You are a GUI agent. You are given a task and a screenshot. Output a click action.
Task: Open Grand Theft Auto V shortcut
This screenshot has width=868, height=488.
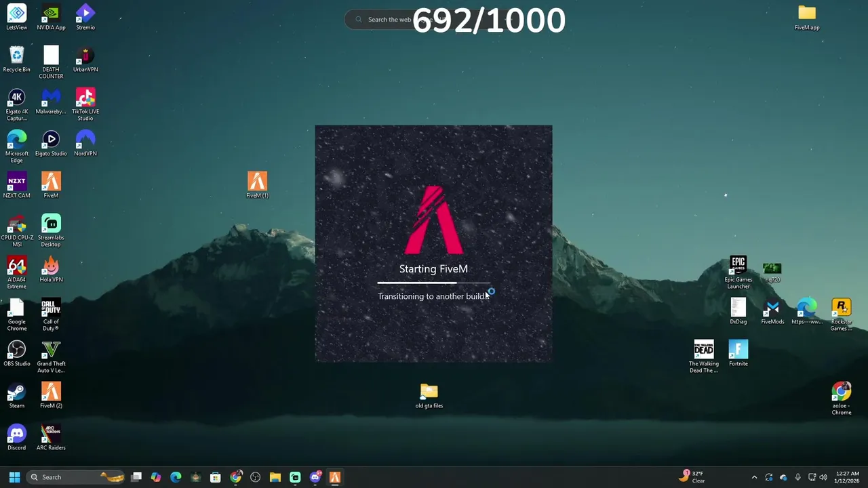51,357
